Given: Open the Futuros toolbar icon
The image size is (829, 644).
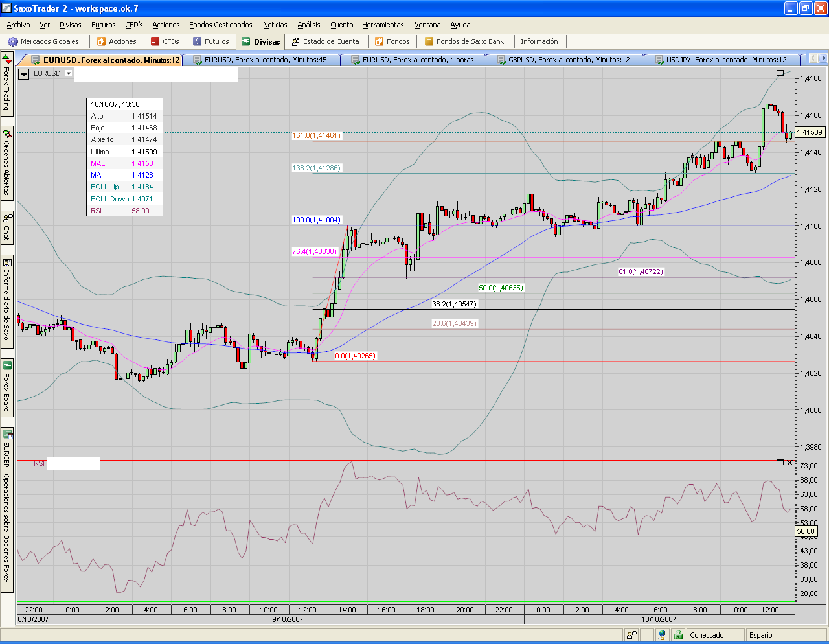Looking at the screenshot, I should click(x=198, y=41).
